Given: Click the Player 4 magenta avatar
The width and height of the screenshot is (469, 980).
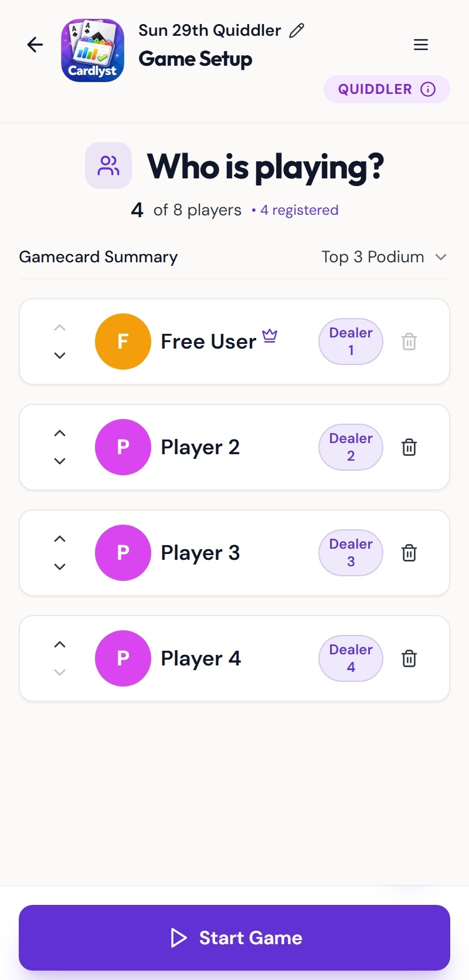Looking at the screenshot, I should tap(123, 658).
